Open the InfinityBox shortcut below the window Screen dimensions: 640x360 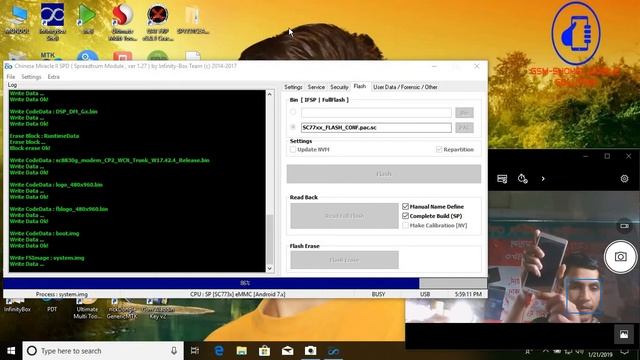pyautogui.click(x=17, y=305)
